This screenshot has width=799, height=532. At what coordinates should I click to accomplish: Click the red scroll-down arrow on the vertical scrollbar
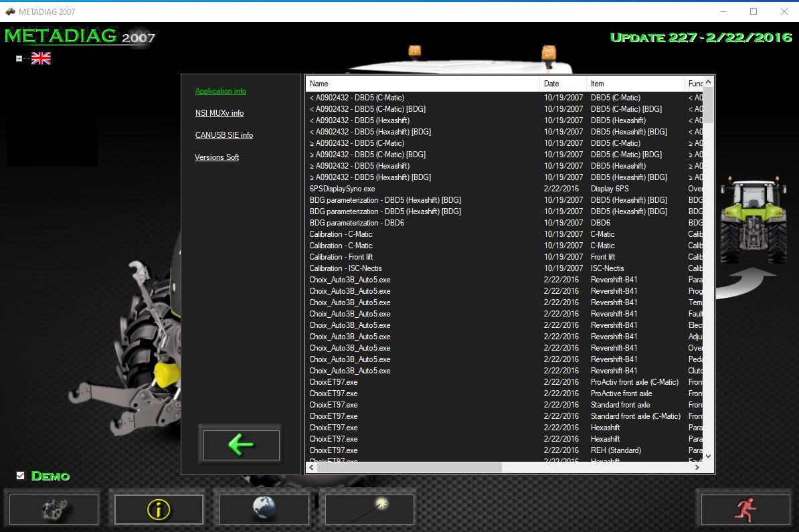point(709,456)
